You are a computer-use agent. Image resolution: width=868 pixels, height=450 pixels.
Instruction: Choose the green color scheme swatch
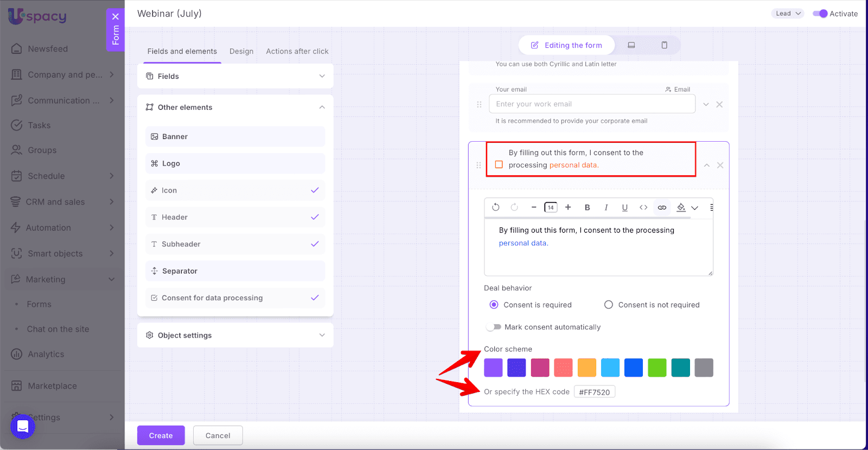point(657,367)
